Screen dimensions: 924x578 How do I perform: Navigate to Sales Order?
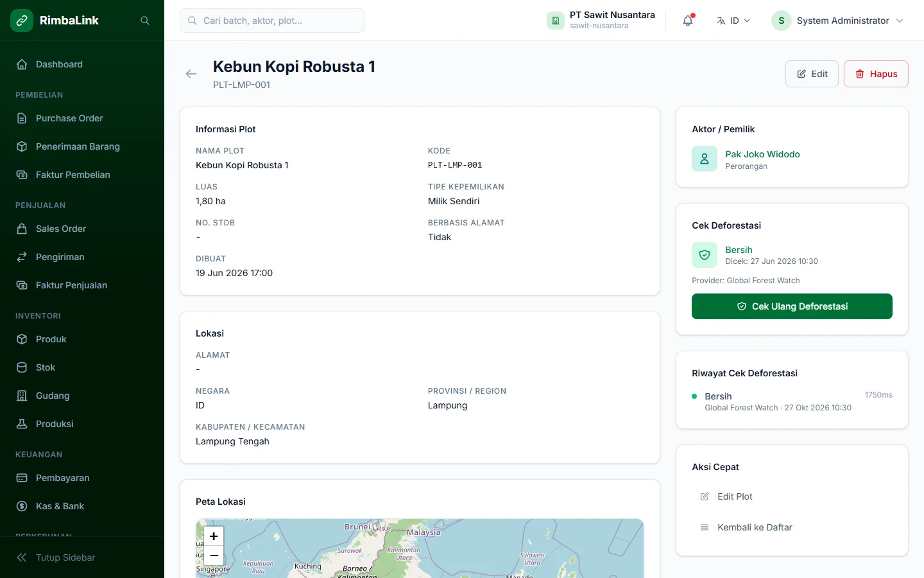(x=82, y=229)
